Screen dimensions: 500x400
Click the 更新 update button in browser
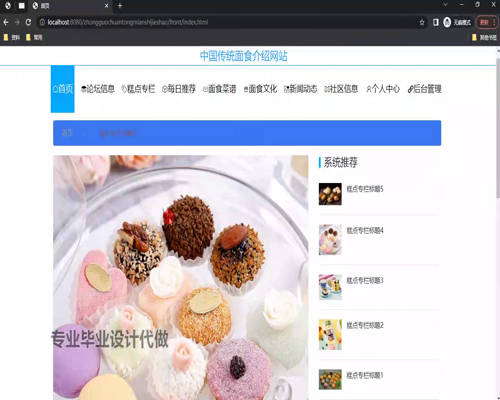(x=487, y=22)
